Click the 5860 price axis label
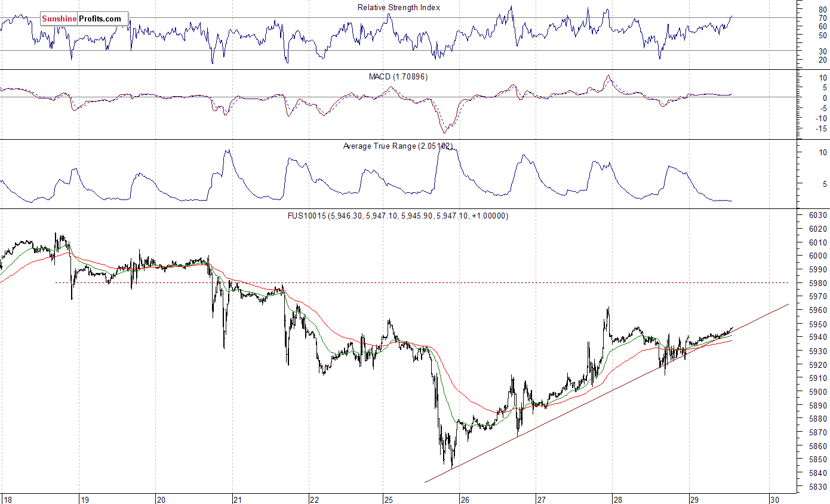This screenshot has height=504, width=830. click(x=818, y=446)
